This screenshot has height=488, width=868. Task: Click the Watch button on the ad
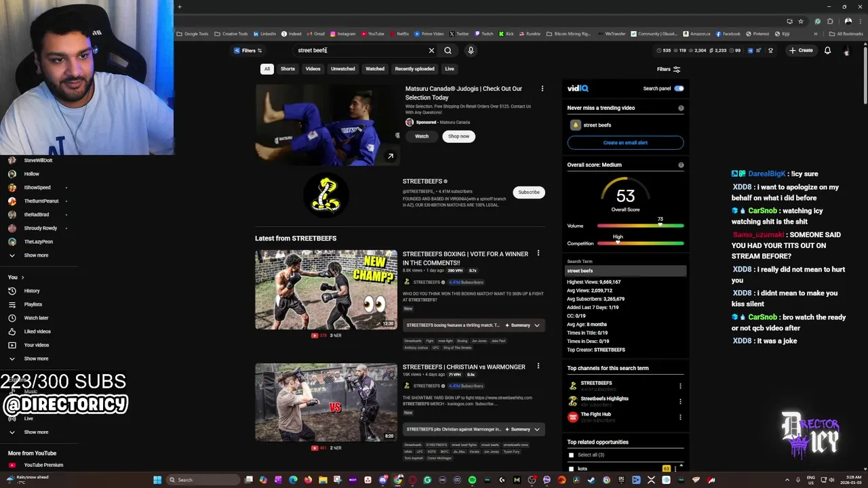[x=422, y=136]
